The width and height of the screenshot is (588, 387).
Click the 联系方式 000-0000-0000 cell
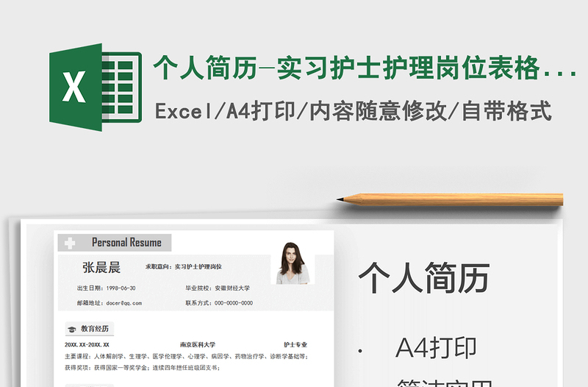(219, 303)
